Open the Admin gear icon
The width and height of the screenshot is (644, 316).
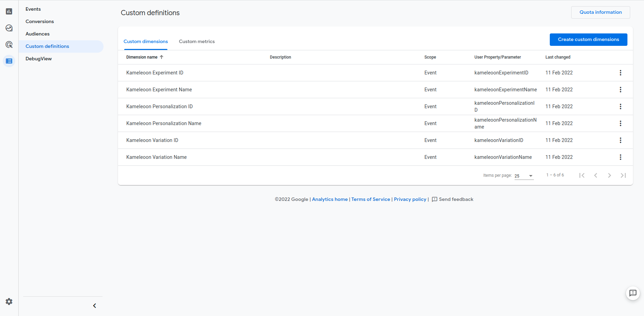[x=9, y=302]
